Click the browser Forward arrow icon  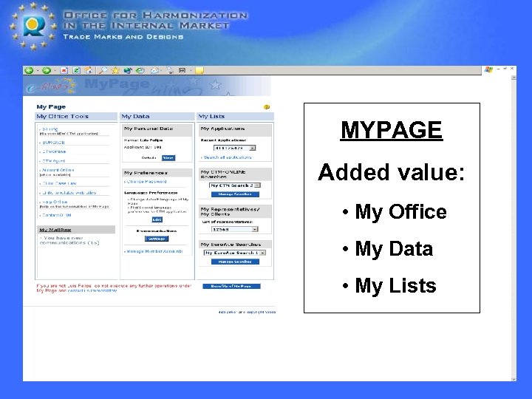click(47, 70)
